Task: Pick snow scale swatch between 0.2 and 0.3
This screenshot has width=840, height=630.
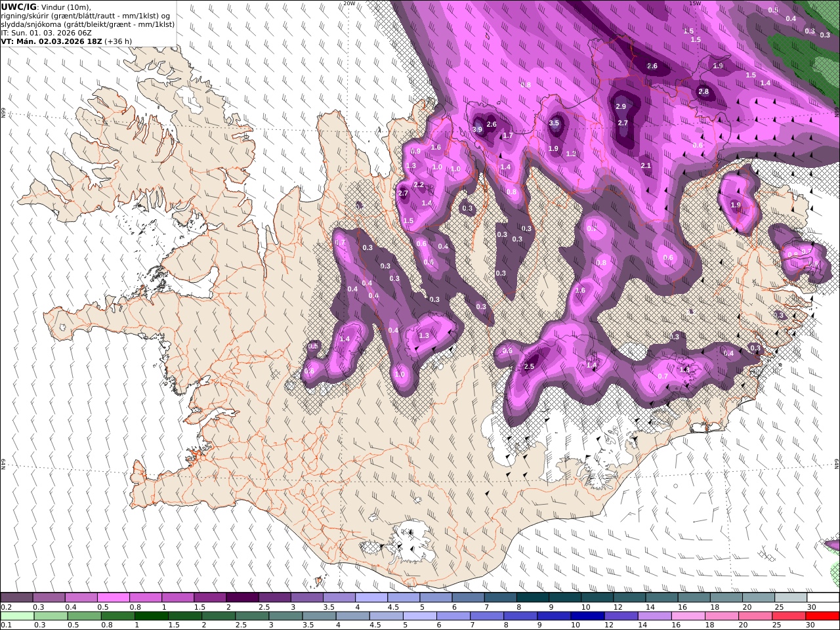Action: pyautogui.click(x=16, y=598)
